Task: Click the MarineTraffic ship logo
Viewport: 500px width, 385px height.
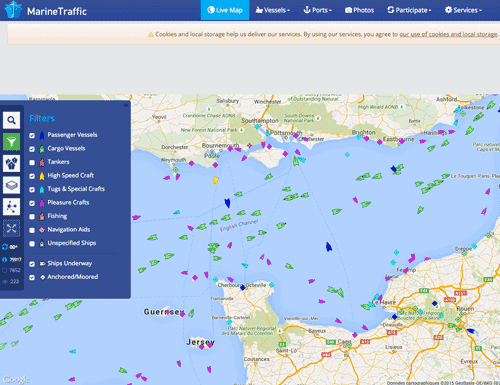Action: pos(13,10)
